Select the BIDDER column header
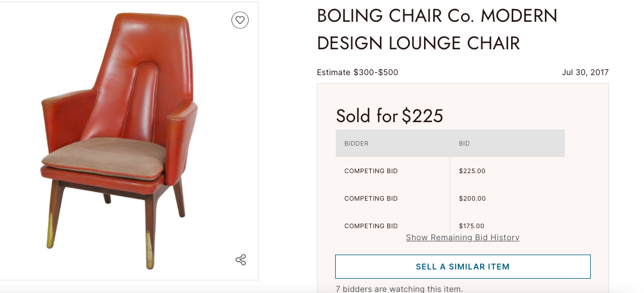Viewport: 644px width, 293px height. click(356, 143)
